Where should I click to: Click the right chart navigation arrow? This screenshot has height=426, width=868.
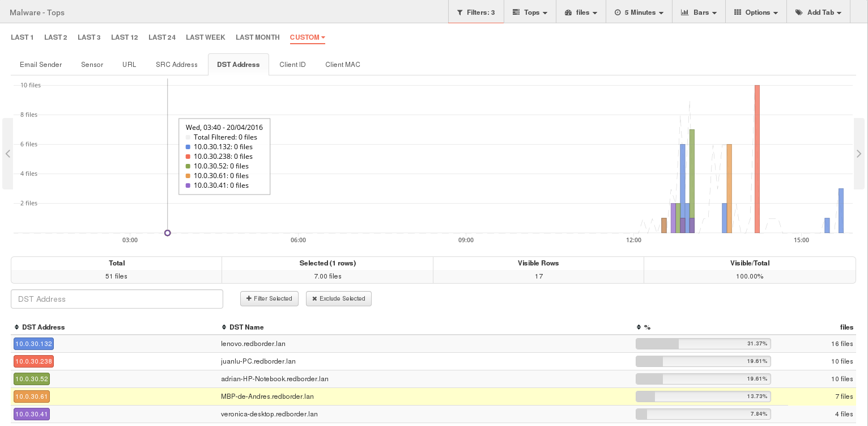859,154
